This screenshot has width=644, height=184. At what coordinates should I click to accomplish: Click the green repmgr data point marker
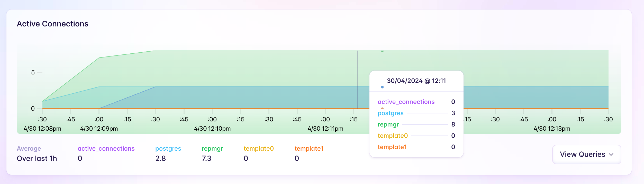click(382, 51)
